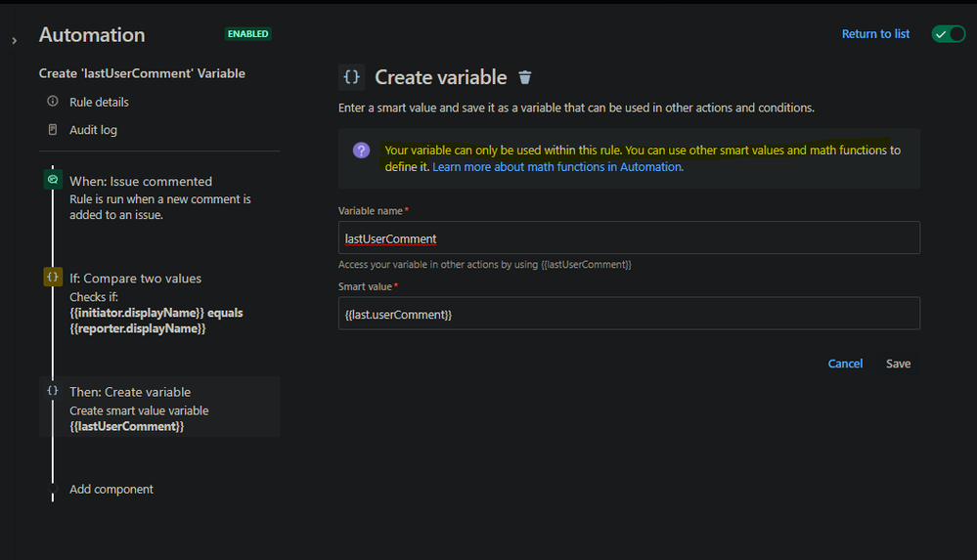Cancel the variable changes
Screen dimensions: 977x560
[845, 364]
